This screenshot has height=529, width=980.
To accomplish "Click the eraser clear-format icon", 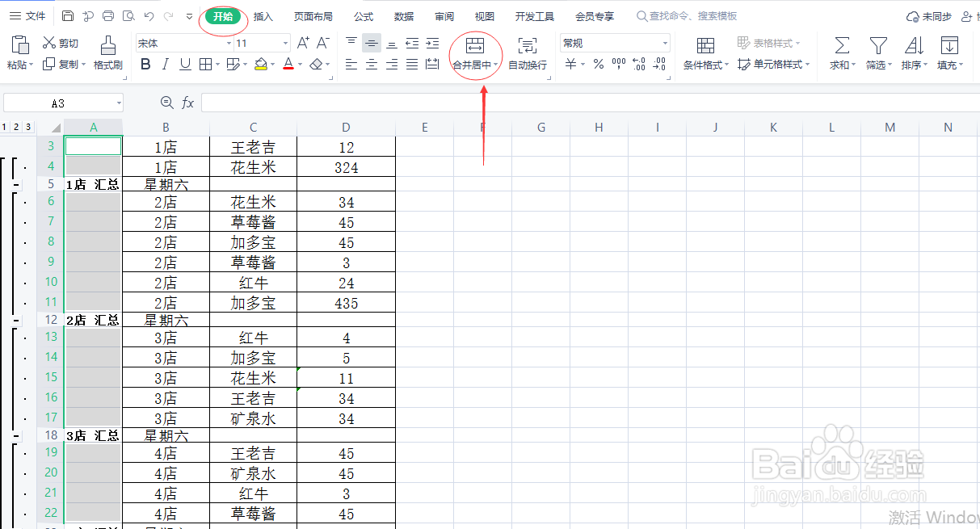I will point(317,64).
